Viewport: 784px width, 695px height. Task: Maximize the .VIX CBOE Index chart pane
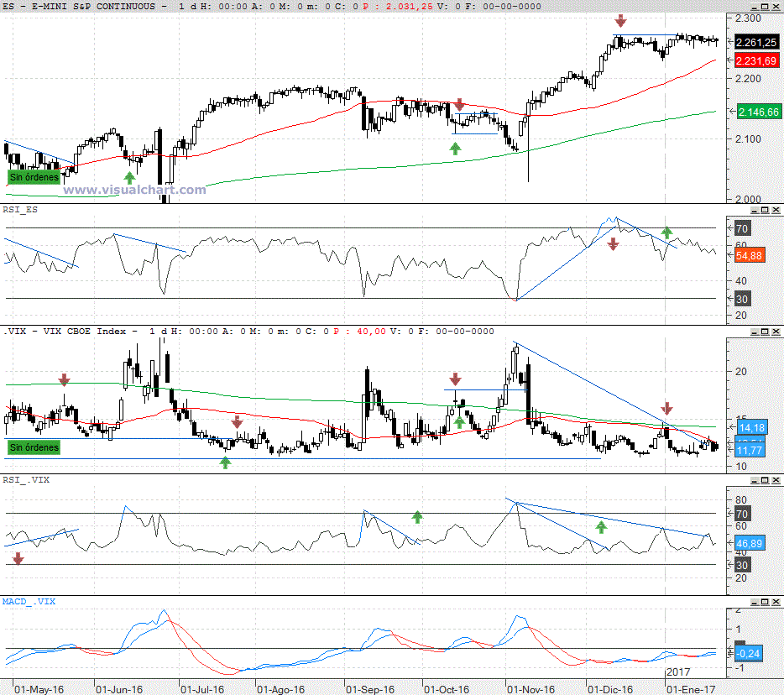pyautogui.click(x=765, y=332)
